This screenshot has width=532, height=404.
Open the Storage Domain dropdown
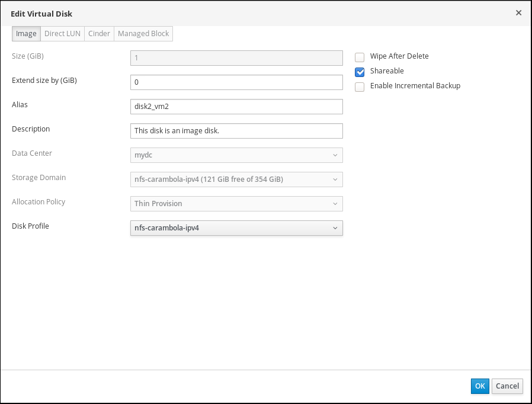coord(236,179)
